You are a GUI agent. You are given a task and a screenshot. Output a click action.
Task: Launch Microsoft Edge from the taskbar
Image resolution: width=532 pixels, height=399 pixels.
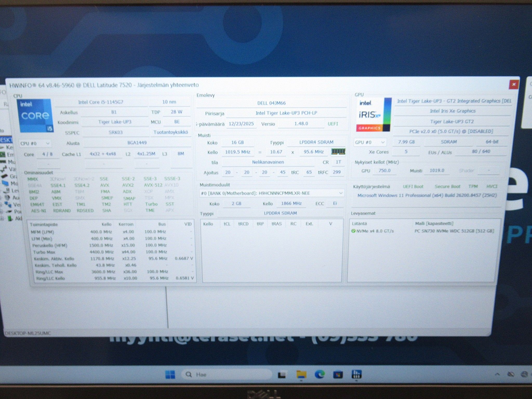(x=320, y=375)
